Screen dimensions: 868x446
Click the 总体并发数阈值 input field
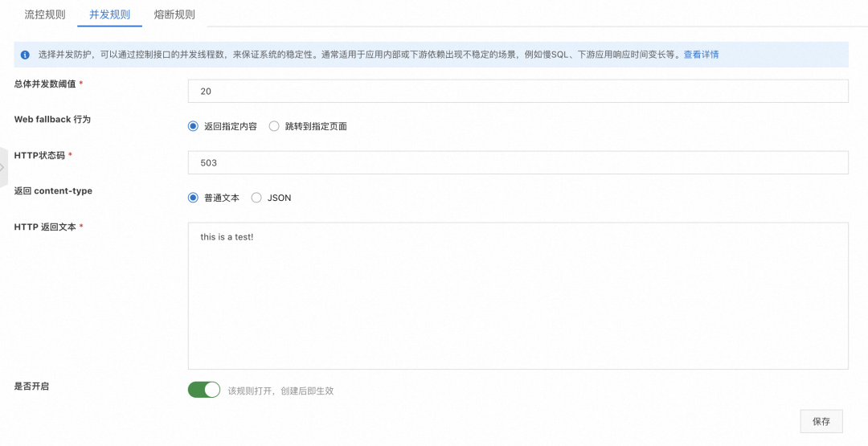coord(518,92)
